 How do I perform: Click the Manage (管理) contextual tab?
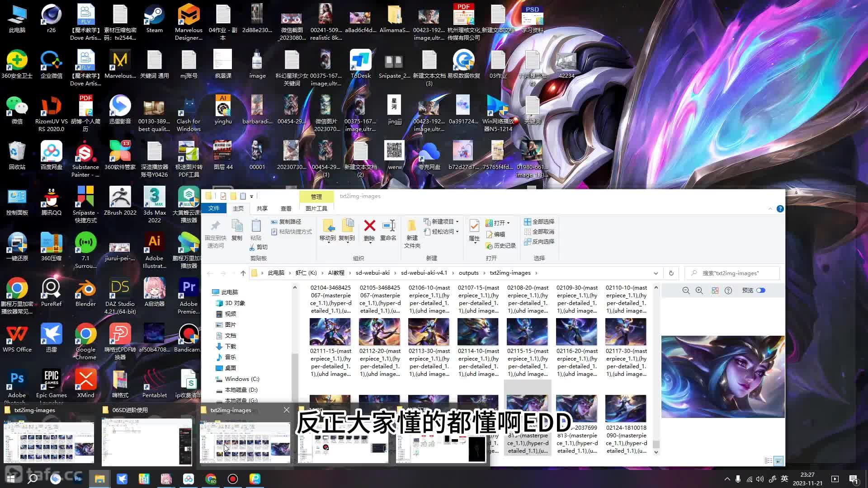pyautogui.click(x=316, y=197)
